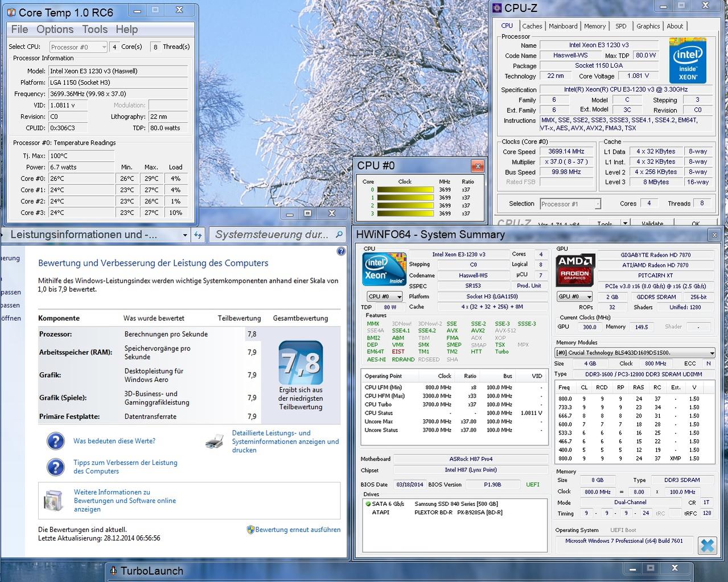
Task: Click the Systemsteuerung search field
Action: coord(278,234)
